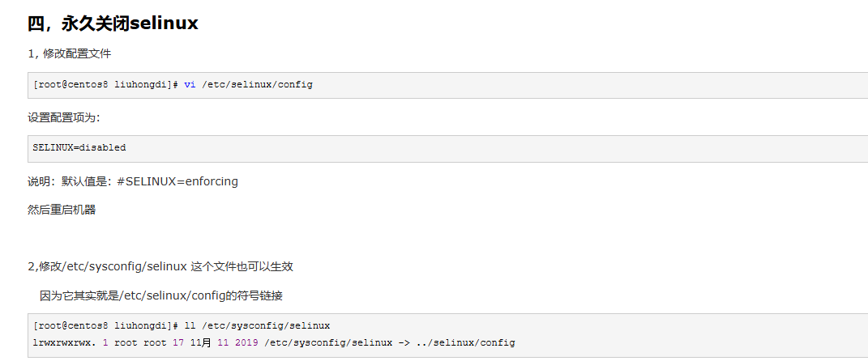
Task: Click the text 设置配置项为:
Action: pyautogui.click(x=64, y=117)
